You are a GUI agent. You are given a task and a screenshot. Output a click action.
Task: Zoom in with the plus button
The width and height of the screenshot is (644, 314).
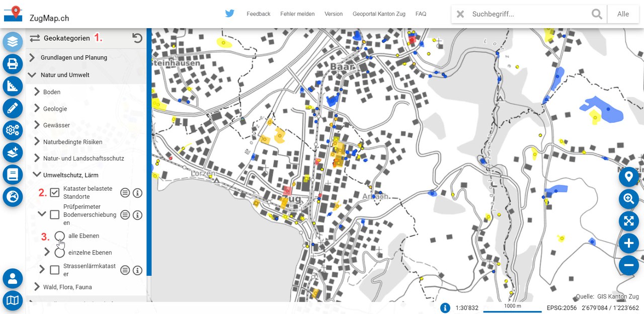628,244
